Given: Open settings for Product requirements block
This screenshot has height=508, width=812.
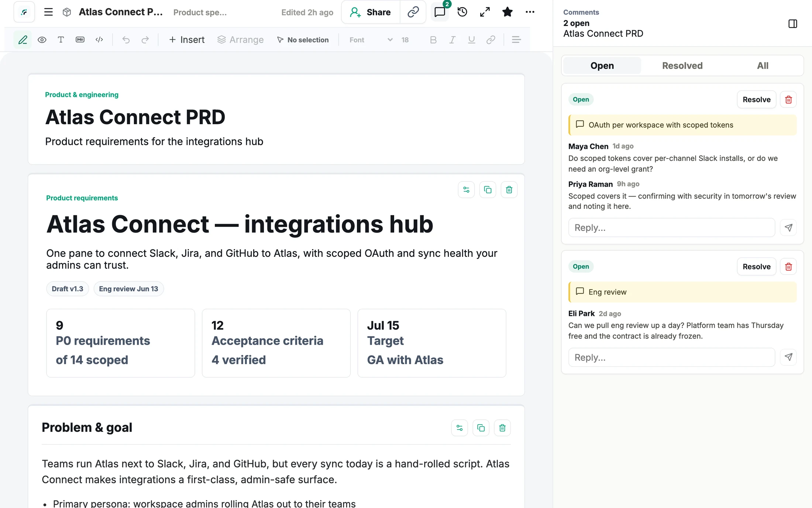Looking at the screenshot, I should 466,190.
